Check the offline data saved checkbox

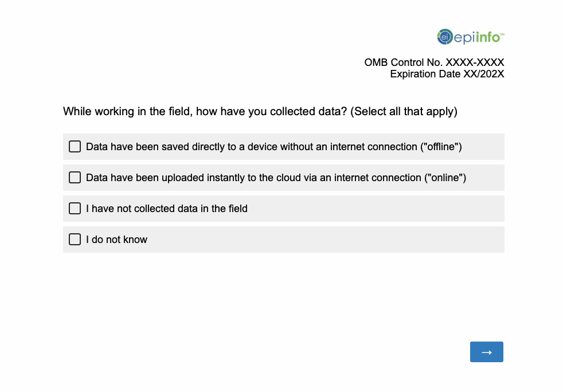(75, 147)
